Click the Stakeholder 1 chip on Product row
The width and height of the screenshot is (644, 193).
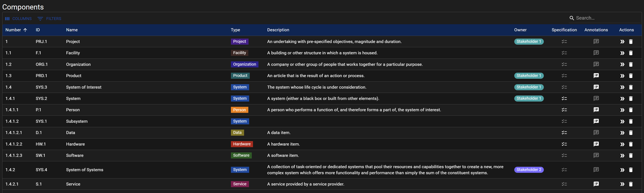coord(529,76)
